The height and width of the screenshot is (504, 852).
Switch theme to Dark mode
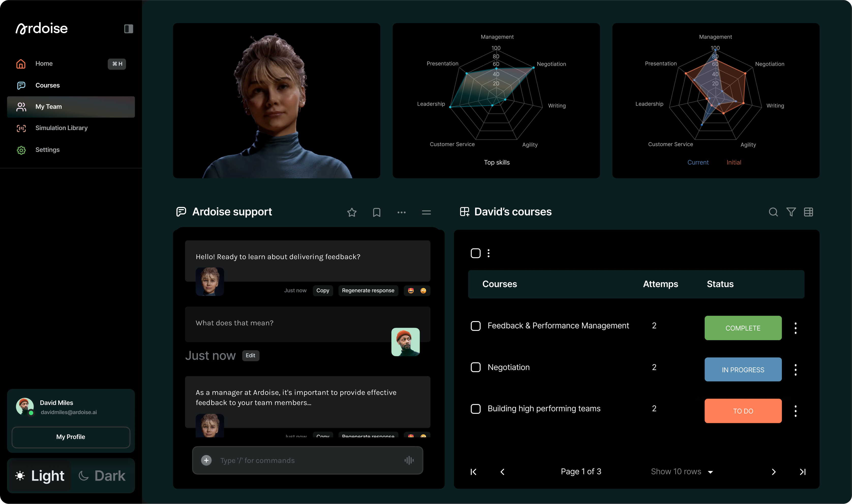(x=102, y=476)
